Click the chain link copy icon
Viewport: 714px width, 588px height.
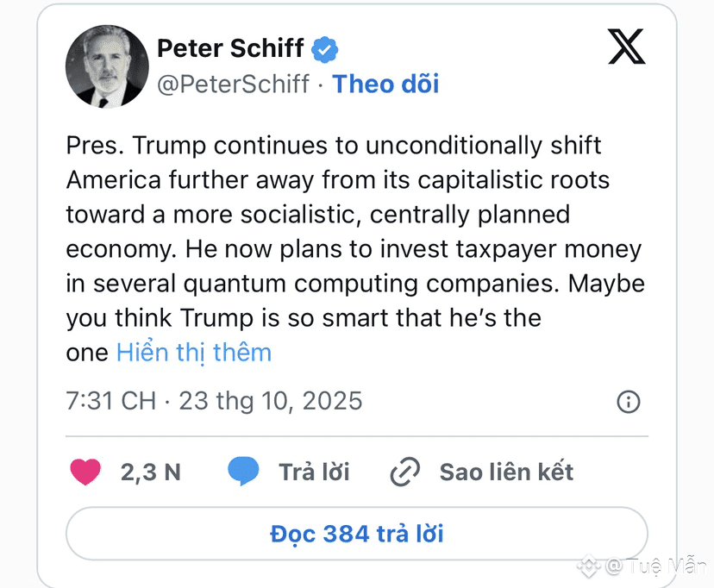404,472
